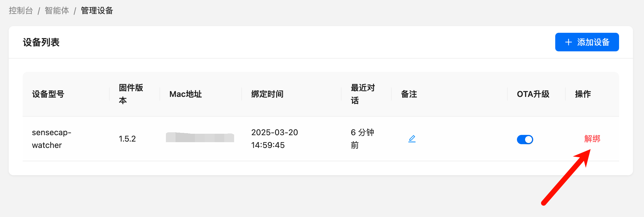Image resolution: width=644 pixels, height=217 pixels.
Task: Click the 备注 column header
Action: pyautogui.click(x=409, y=94)
